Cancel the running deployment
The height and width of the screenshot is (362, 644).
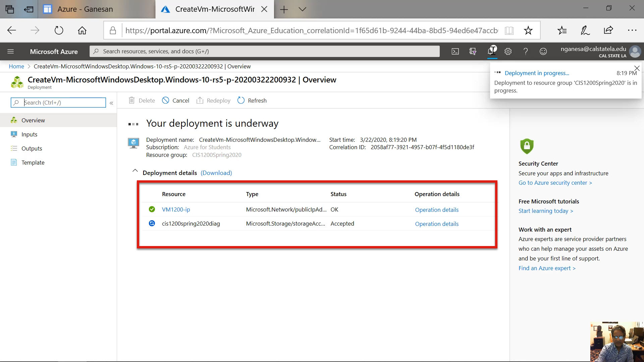click(x=175, y=101)
